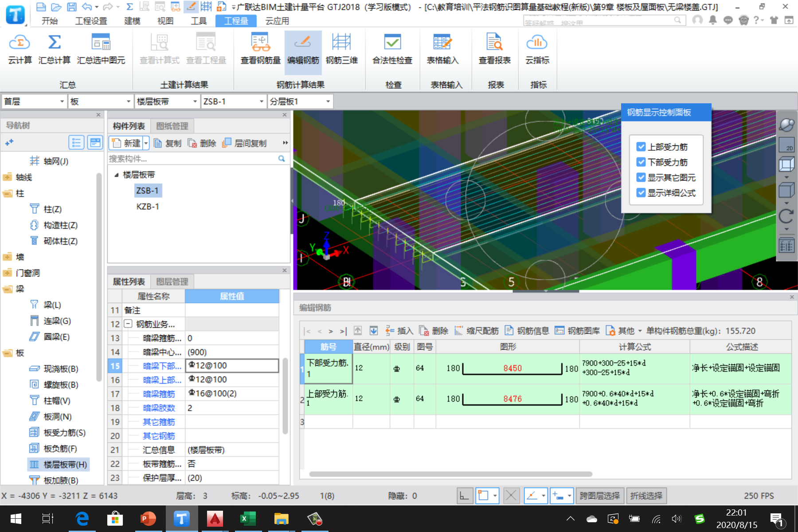798x532 pixels.
Task: Click 层间复制 copy between floors
Action: [x=244, y=143]
